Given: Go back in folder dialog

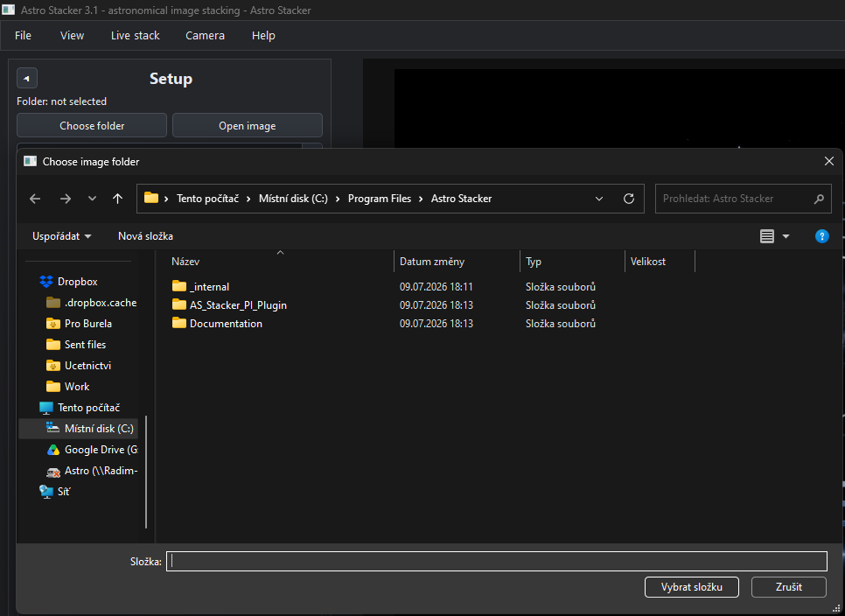Looking at the screenshot, I should (35, 199).
